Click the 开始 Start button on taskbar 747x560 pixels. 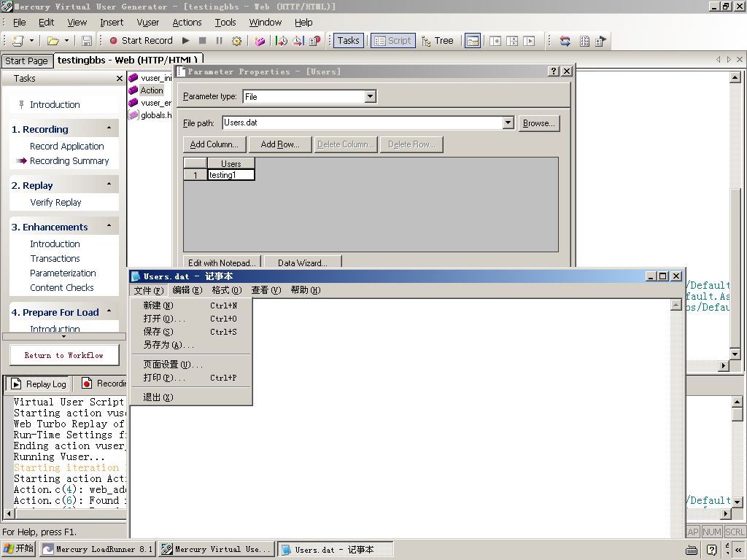pos(18,548)
